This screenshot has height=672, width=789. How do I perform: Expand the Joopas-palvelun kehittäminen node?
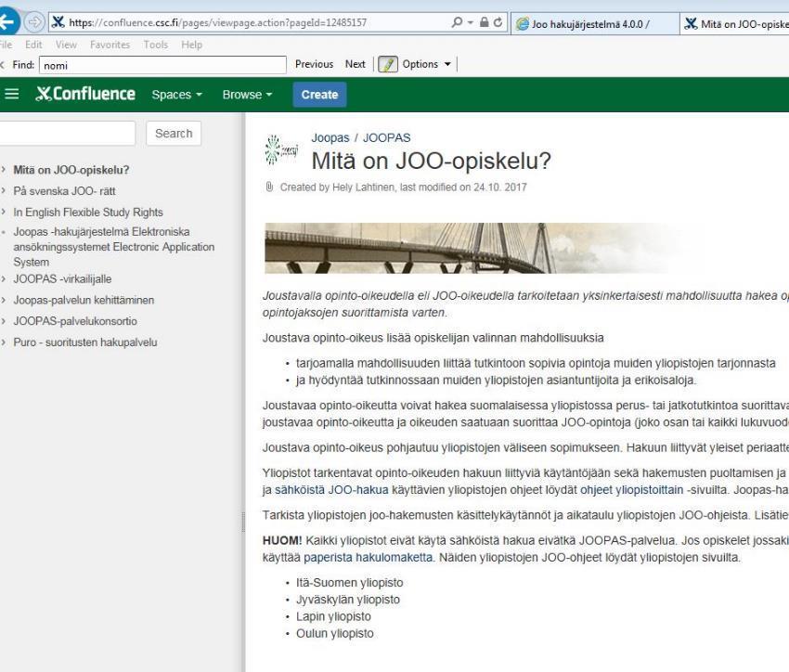[x=4, y=300]
